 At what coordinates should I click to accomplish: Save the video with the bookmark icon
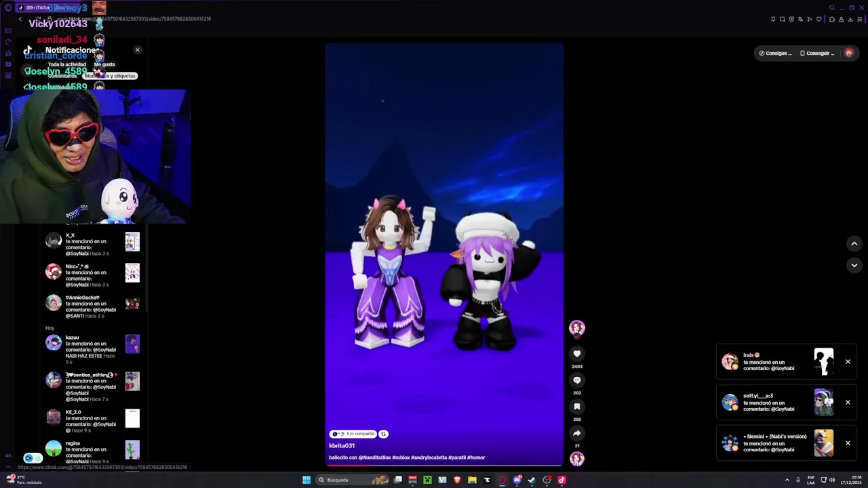coord(577,407)
